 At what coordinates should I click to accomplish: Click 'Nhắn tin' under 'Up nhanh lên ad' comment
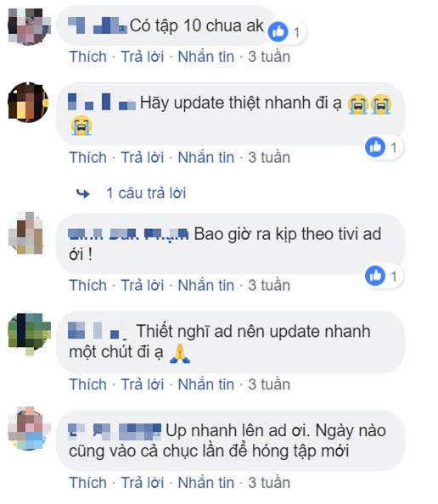(x=206, y=483)
